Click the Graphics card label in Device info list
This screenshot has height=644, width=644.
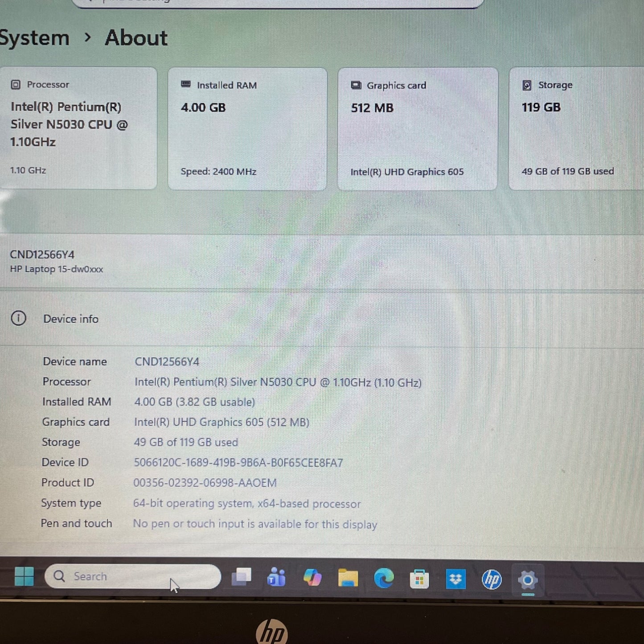point(76,422)
